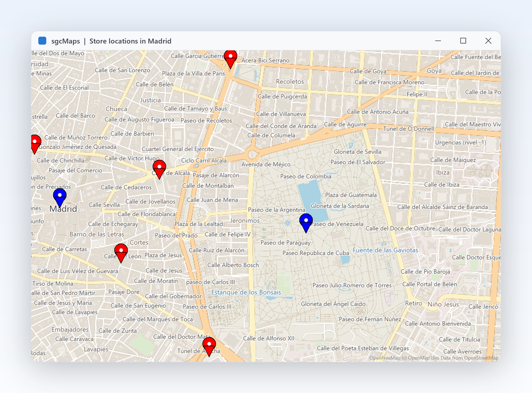The width and height of the screenshot is (532, 393).
Task: Click the Fuente de las Gaviotas label
Action: [x=385, y=250]
